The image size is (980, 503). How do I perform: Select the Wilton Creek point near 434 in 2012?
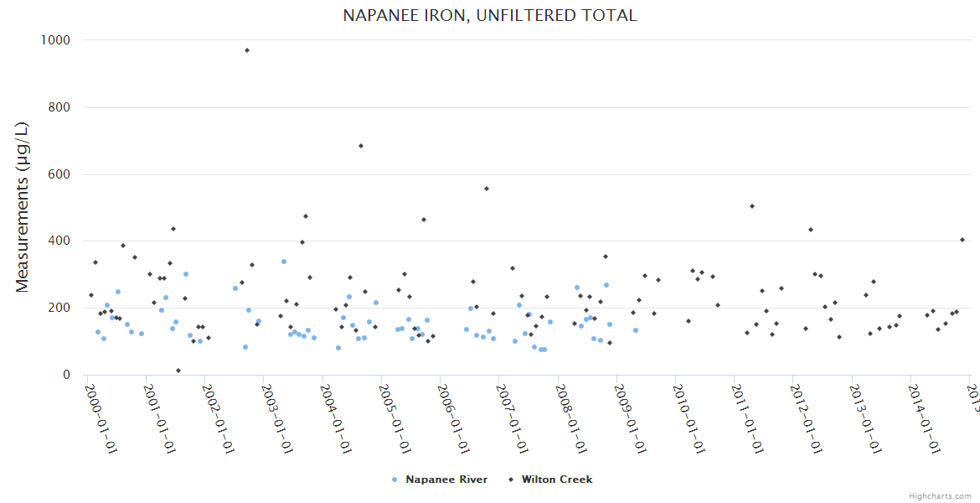point(811,230)
